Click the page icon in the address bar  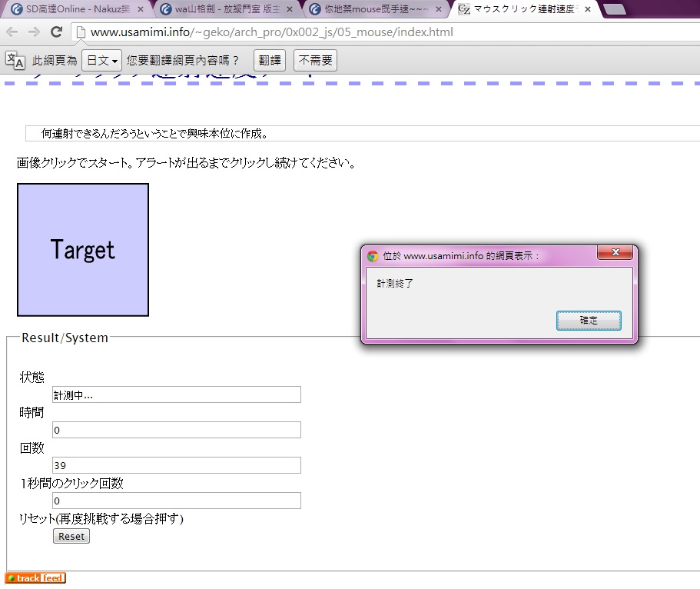coord(80,32)
